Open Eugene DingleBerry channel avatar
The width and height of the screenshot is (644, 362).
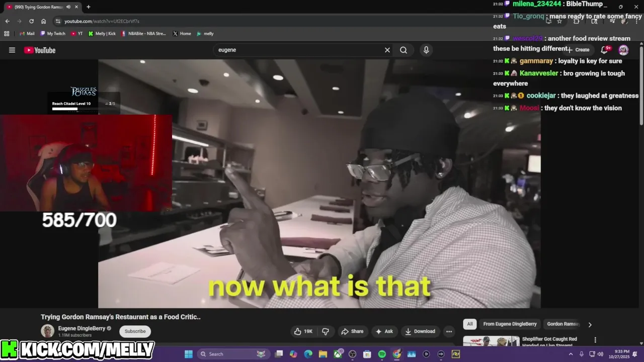click(x=48, y=331)
